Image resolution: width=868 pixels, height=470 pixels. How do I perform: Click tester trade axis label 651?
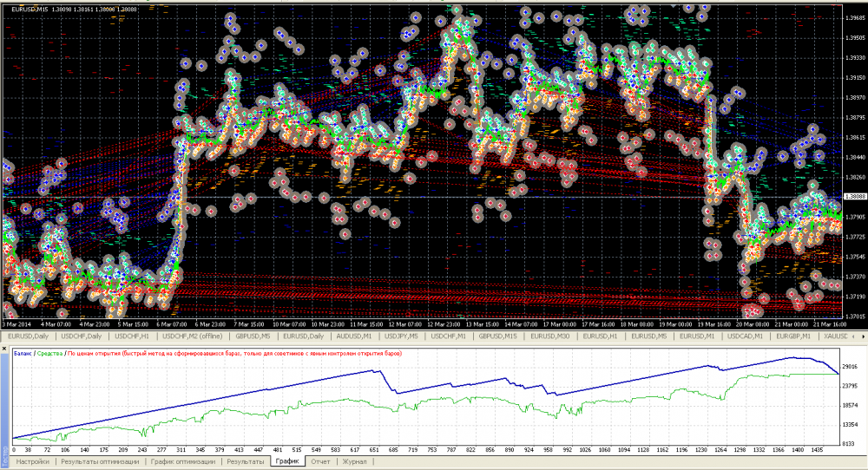[373, 450]
